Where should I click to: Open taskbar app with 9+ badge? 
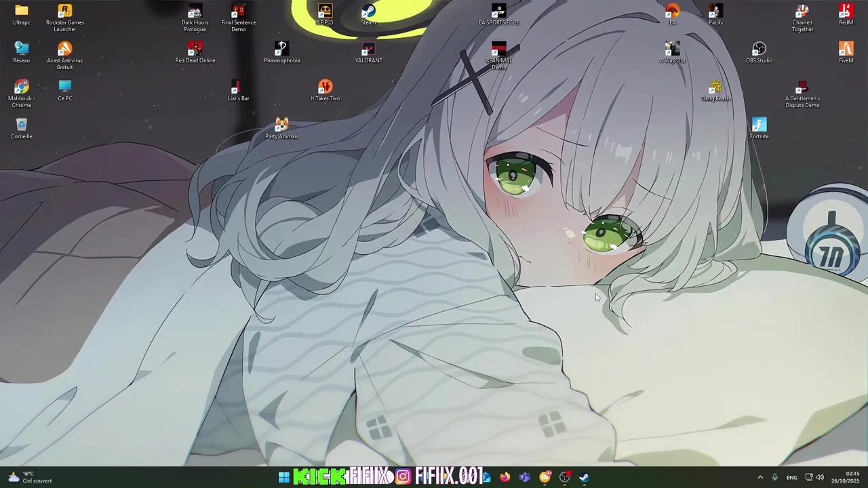(545, 477)
